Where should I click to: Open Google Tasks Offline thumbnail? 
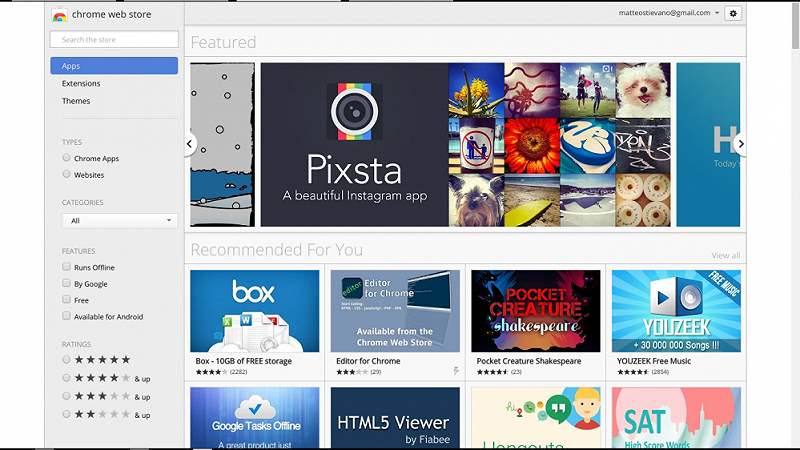coord(255,417)
